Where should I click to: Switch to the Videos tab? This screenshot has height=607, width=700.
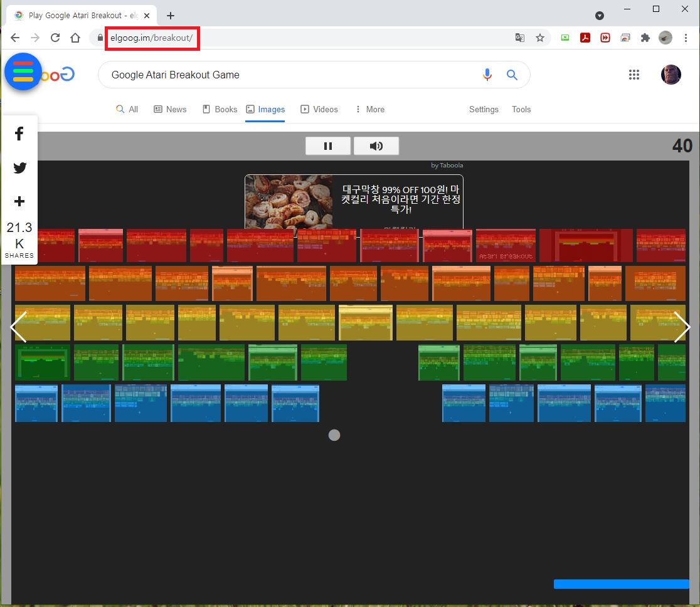319,109
